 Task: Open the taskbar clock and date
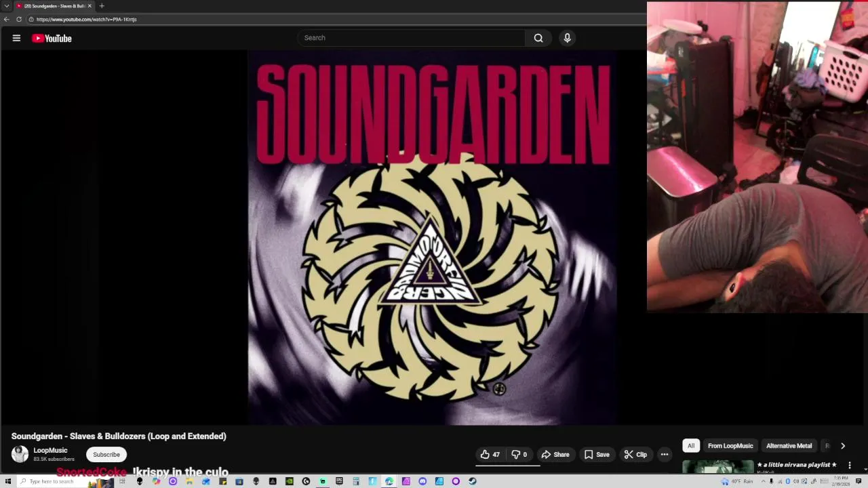[842, 481]
